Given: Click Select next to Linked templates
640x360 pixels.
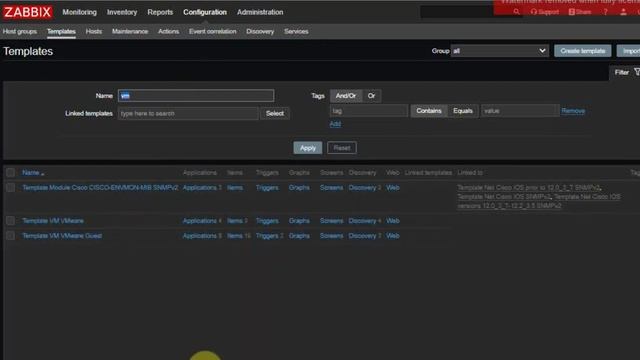Looking at the screenshot, I should coord(275,113).
